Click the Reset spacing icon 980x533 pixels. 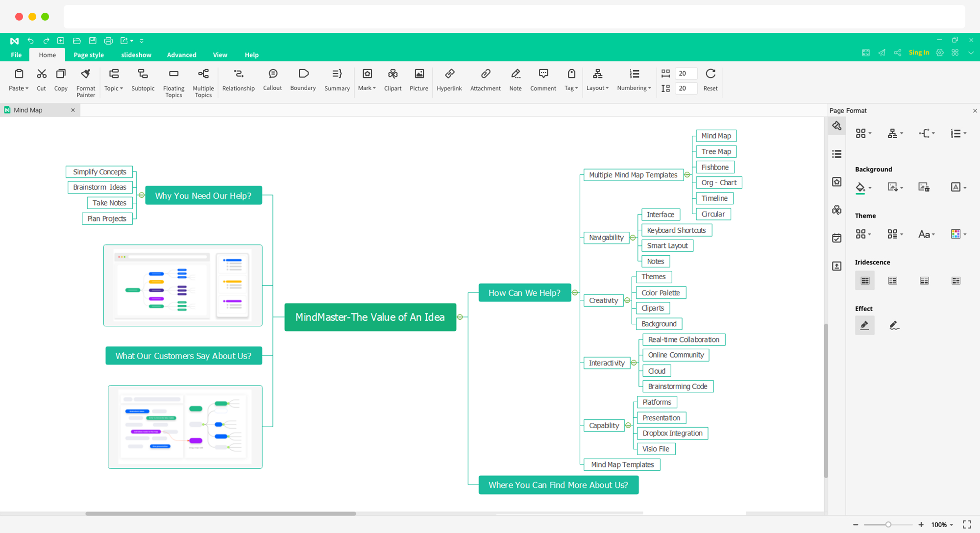click(x=710, y=74)
